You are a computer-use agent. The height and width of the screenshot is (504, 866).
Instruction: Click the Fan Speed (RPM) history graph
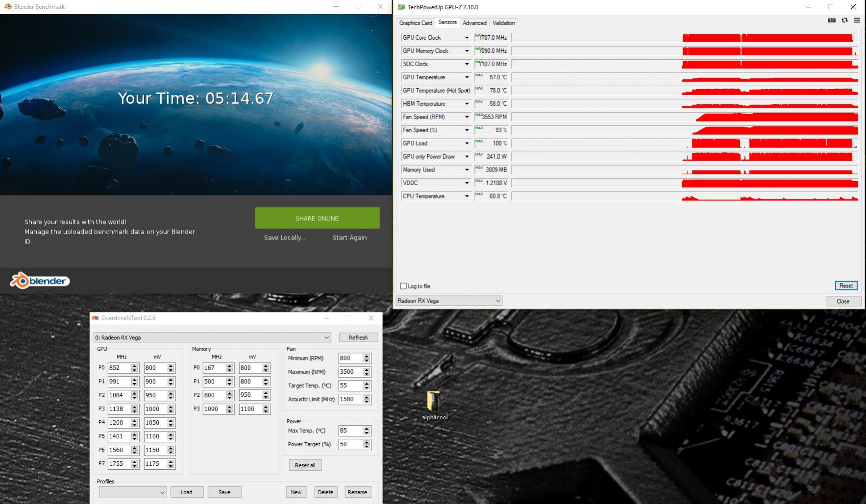[x=685, y=117]
